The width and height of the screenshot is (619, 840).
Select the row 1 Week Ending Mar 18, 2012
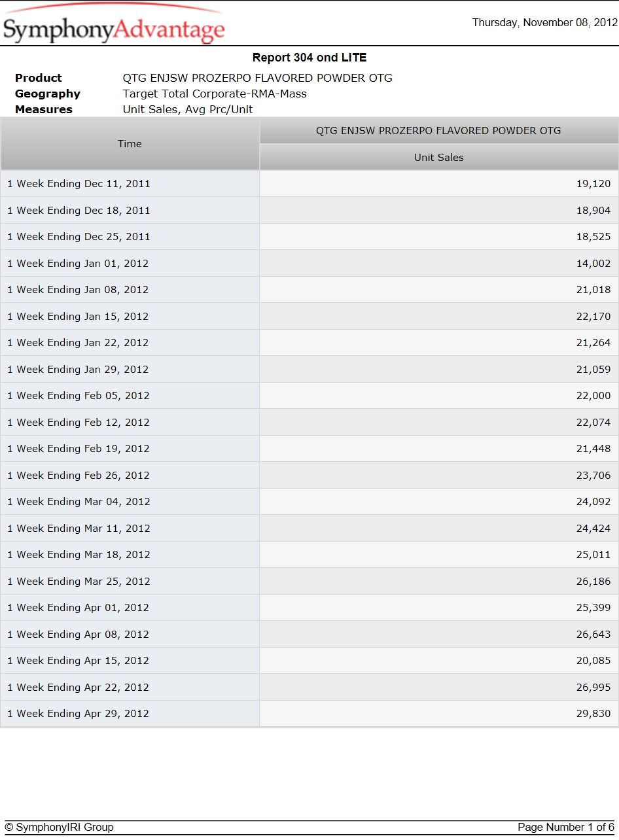tap(309, 555)
